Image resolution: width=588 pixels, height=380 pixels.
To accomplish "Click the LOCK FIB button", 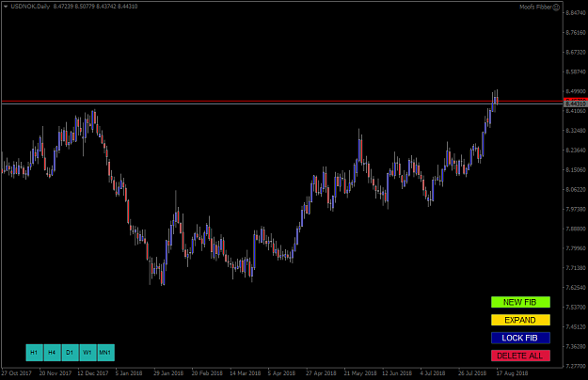I will coord(520,338).
